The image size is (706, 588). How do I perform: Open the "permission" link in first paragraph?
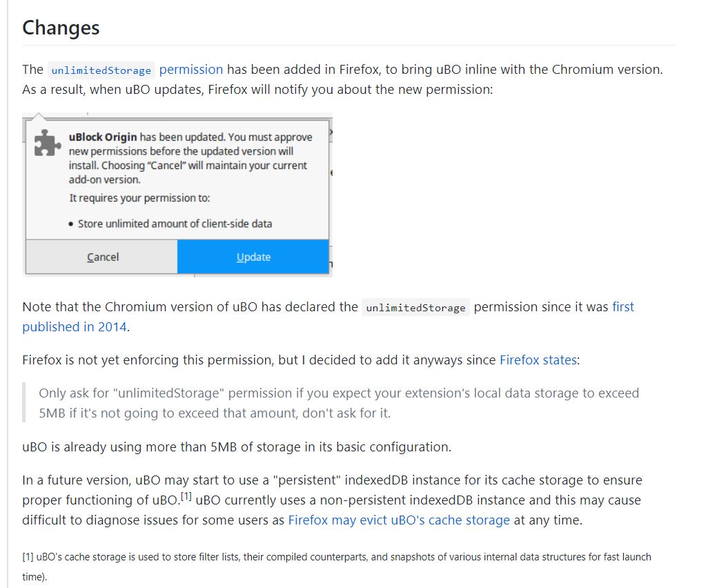click(x=191, y=69)
